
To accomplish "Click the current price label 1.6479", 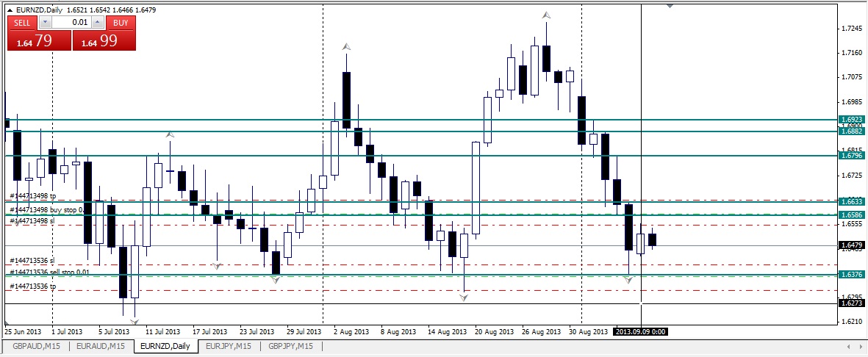I will point(851,245).
